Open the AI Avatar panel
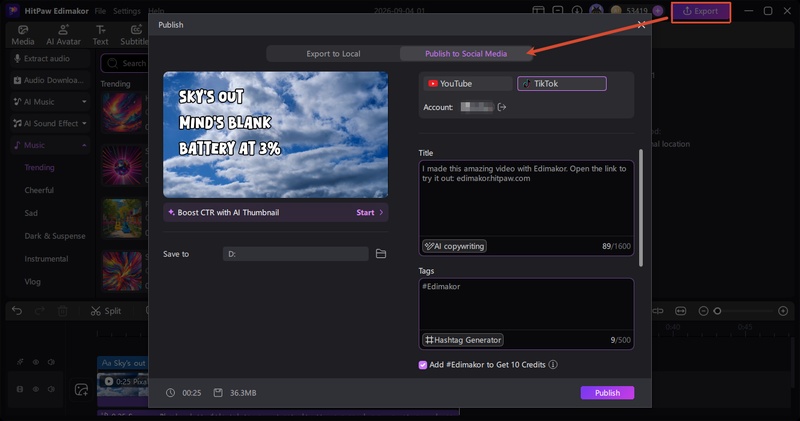 tap(63, 35)
